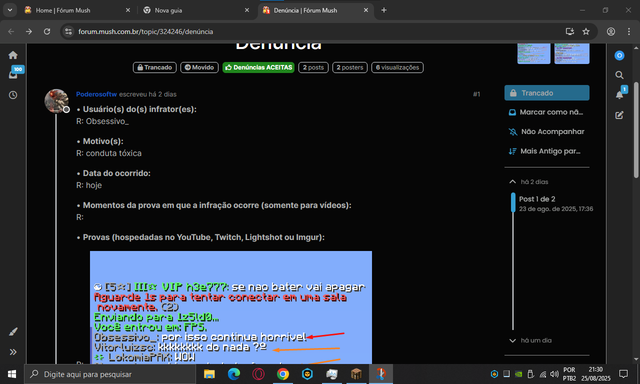The image size is (640, 384).
Task: Open the second evidence thumbnail at top right
Action: tap(571, 53)
